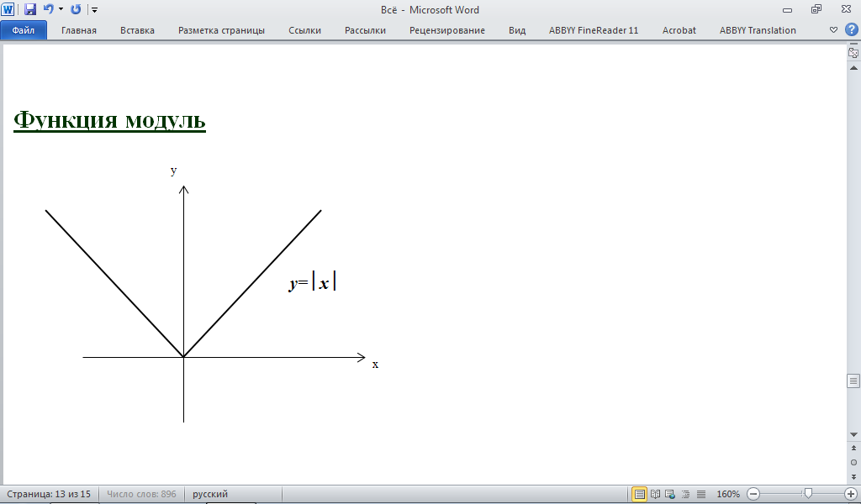Click the zoom slider handle
Viewport: 861px width, 504px height.
[x=808, y=494]
